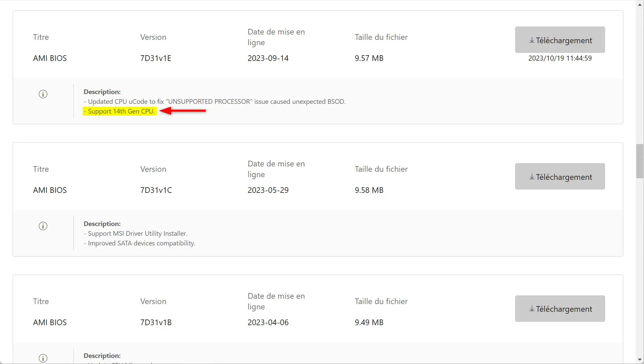Click 'Support 14th Gen CPU' line
644x364 pixels.
[x=120, y=111]
